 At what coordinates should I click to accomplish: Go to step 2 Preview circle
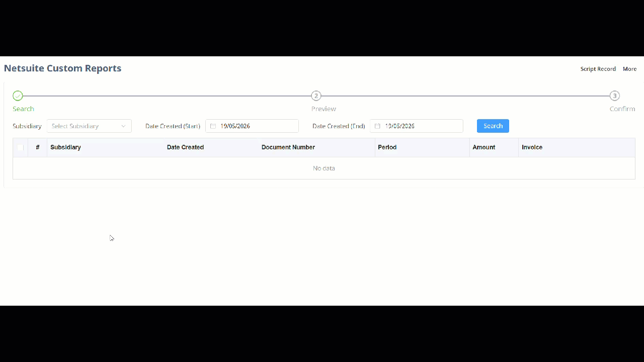coord(316,96)
